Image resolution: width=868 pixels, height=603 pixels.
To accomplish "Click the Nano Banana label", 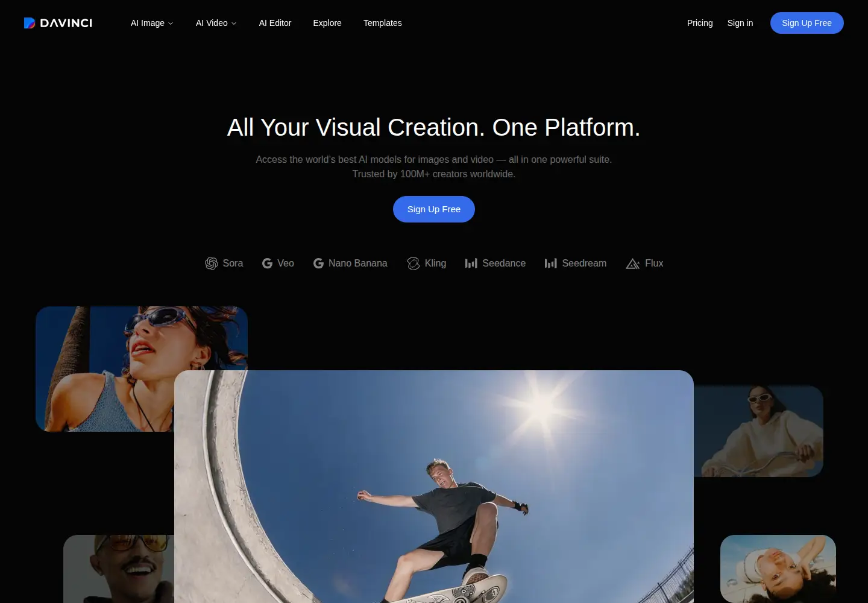I will pos(358,264).
